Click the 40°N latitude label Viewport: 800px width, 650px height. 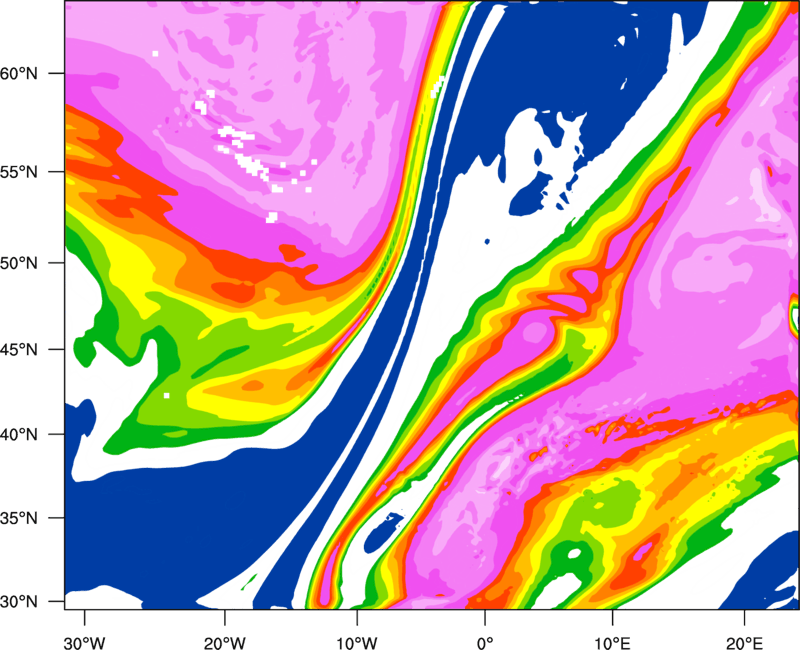coord(18,435)
